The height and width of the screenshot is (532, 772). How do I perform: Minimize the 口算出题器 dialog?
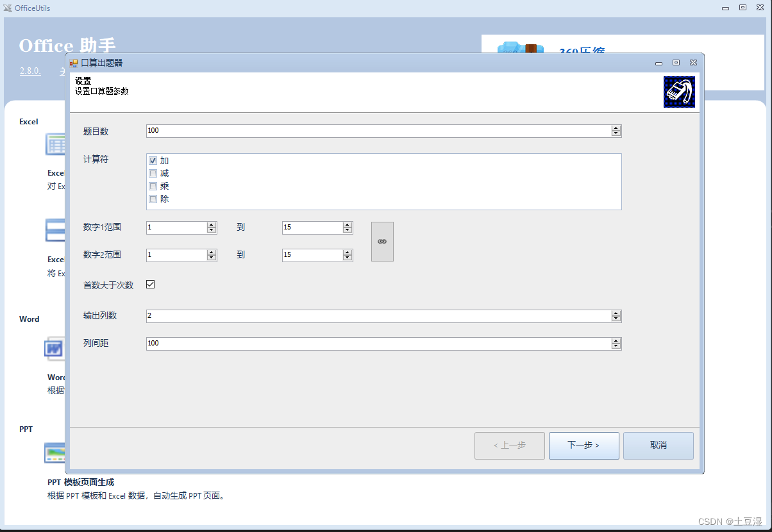(x=659, y=63)
